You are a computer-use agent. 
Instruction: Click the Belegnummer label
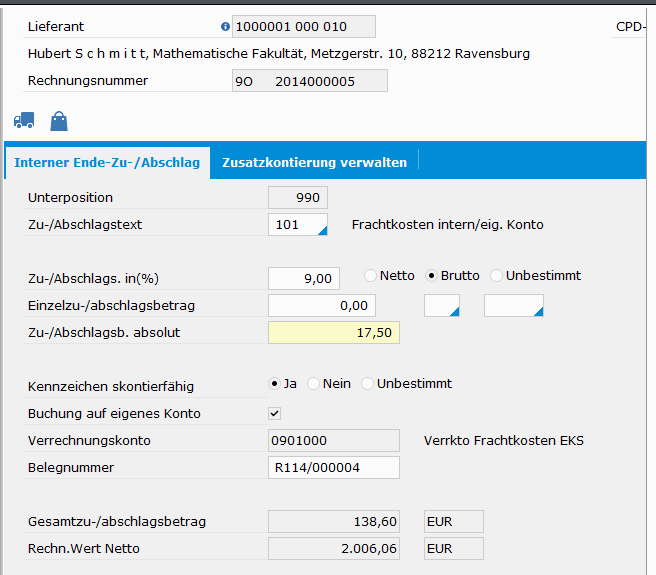[71, 467]
